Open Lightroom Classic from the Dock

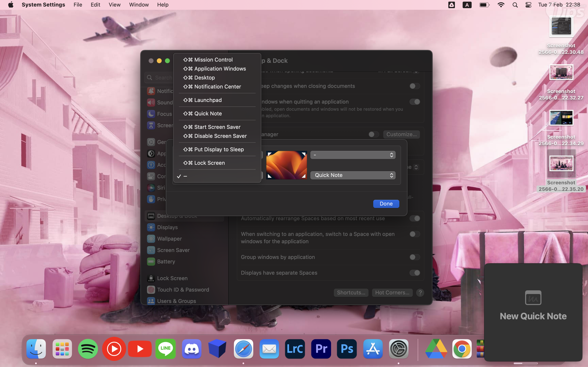pos(295,349)
